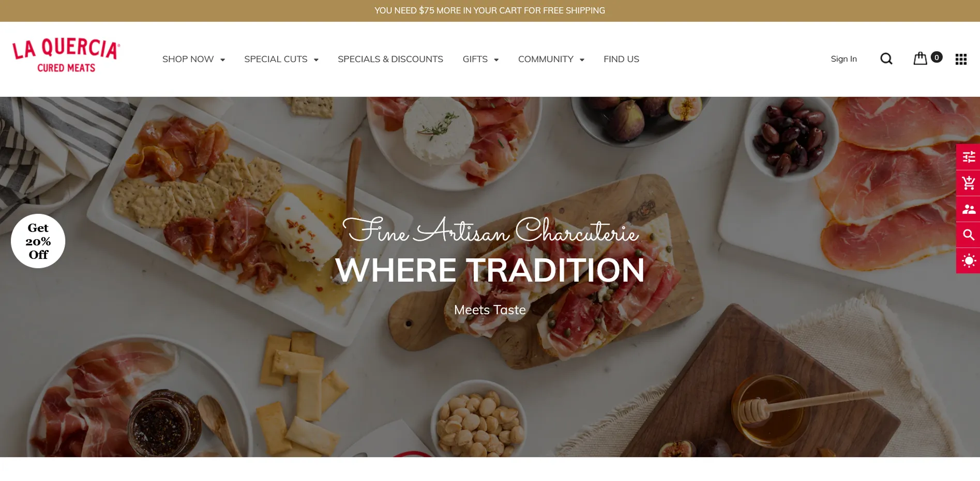
Task: Open the grid apps menu icon
Action: pyautogui.click(x=961, y=59)
